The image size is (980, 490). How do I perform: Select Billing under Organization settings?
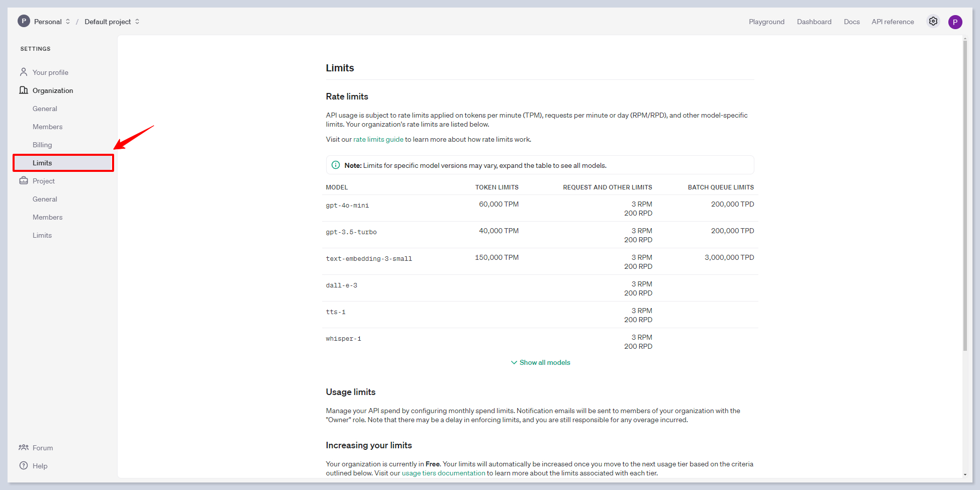point(42,145)
